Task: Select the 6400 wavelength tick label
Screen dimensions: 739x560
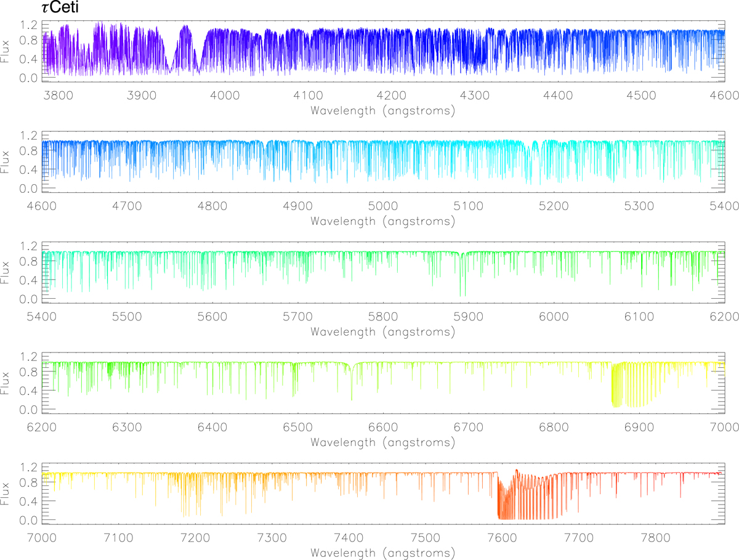Action: pos(212,428)
